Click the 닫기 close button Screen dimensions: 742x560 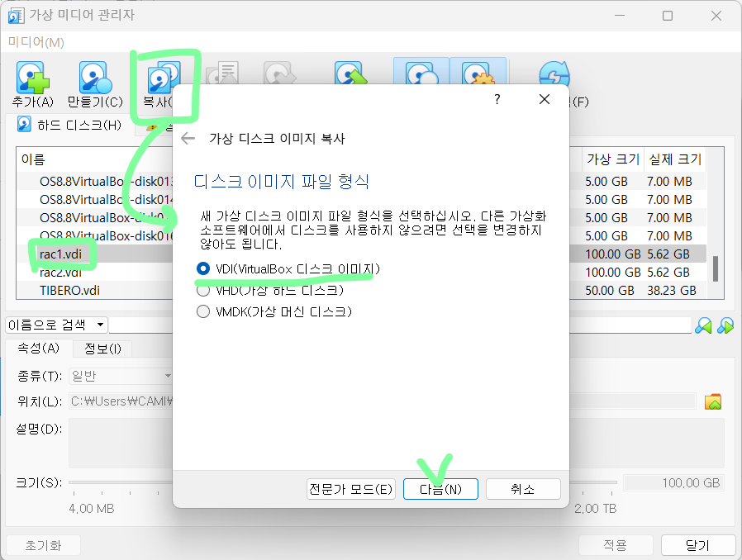[697, 545]
